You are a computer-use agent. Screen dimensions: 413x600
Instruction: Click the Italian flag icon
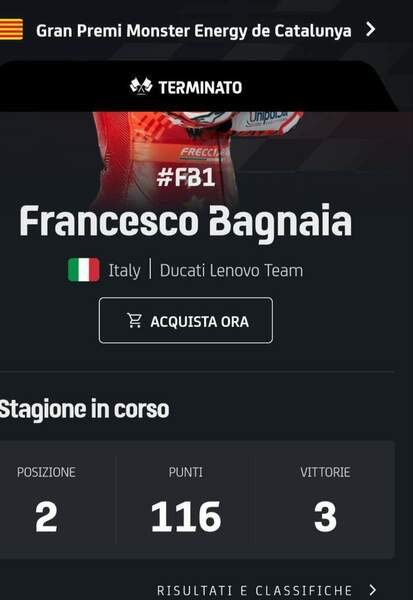coord(84,270)
